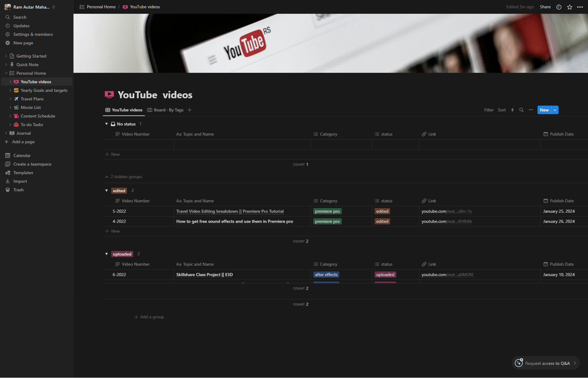Screen dimensions: 588x378
Task: Open database view options ellipsis
Action: [x=531, y=110]
